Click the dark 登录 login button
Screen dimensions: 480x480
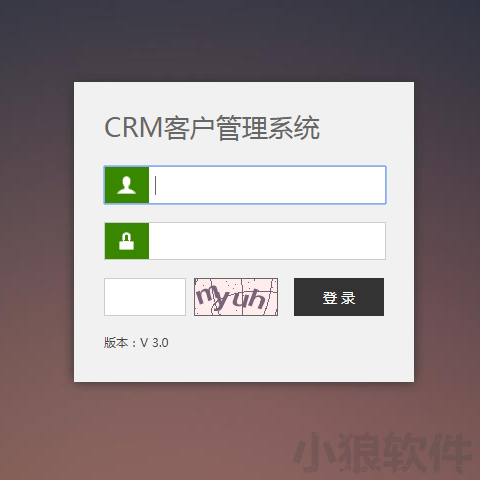point(339,297)
